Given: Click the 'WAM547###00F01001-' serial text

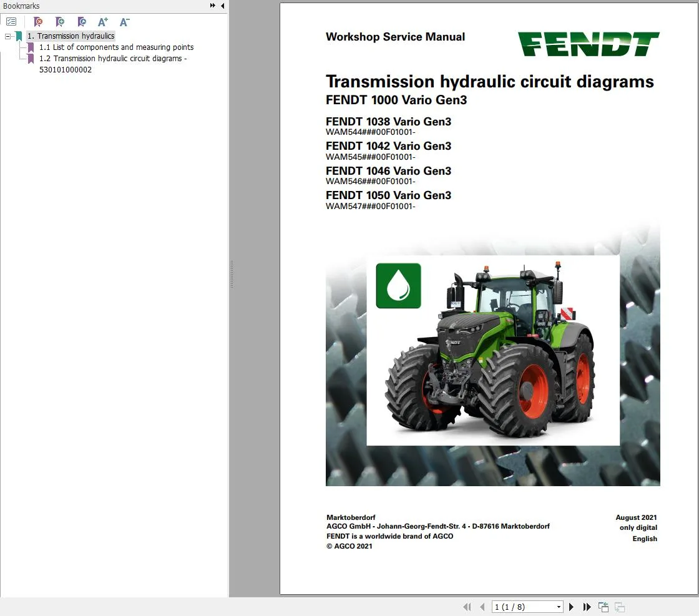Looking at the screenshot, I should click(371, 206).
